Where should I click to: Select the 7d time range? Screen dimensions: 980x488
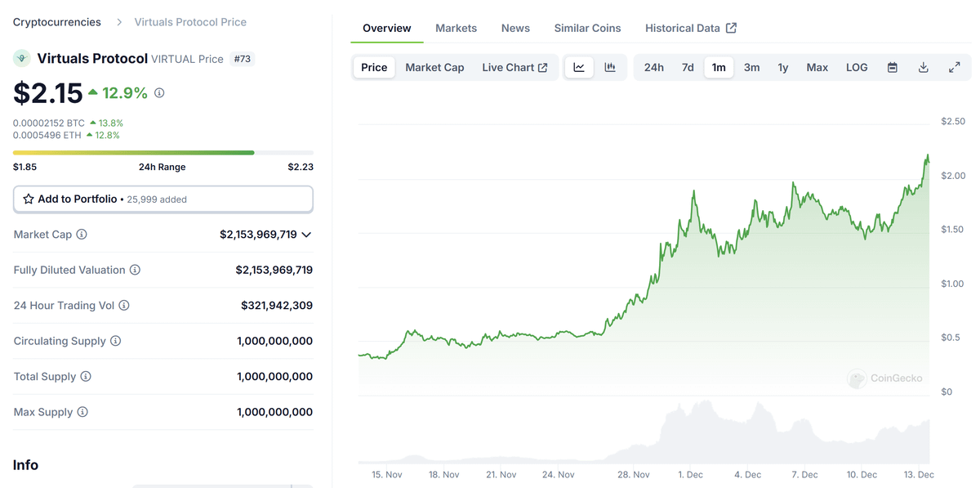[x=688, y=67]
